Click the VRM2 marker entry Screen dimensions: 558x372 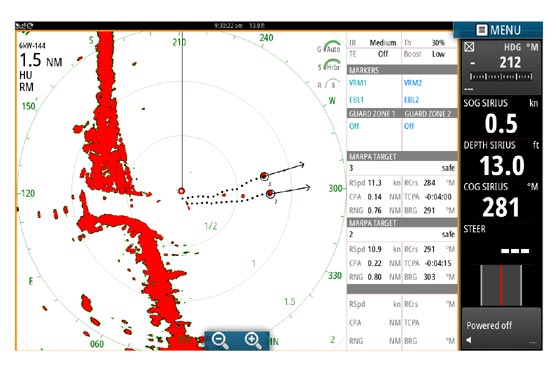413,83
